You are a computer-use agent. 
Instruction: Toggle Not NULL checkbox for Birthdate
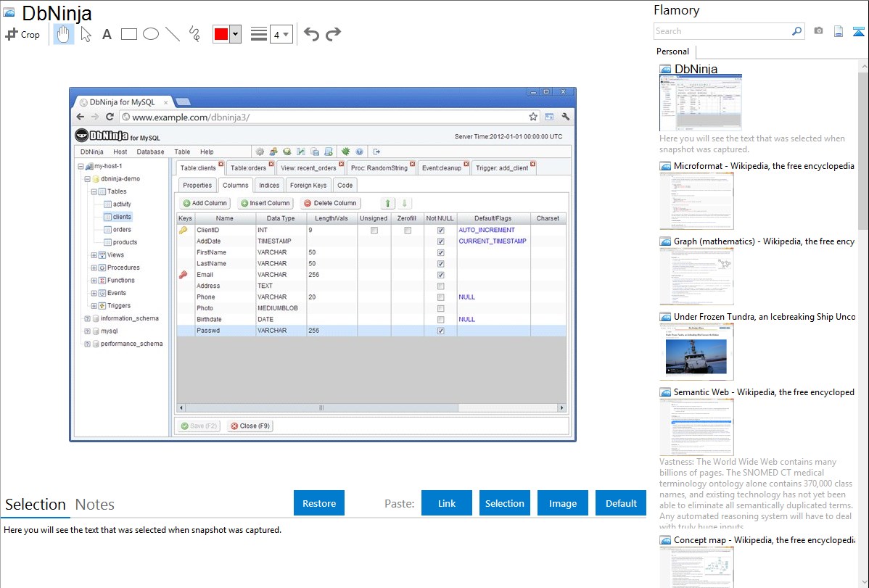[440, 319]
